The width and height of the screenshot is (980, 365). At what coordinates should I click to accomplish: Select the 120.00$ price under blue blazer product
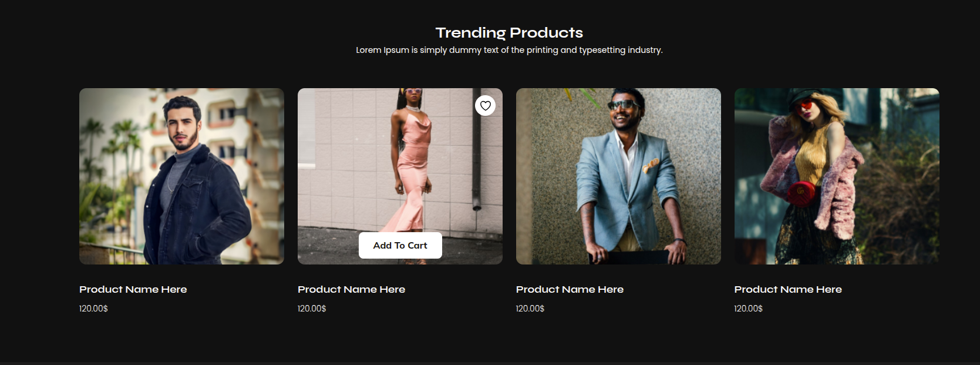point(530,309)
